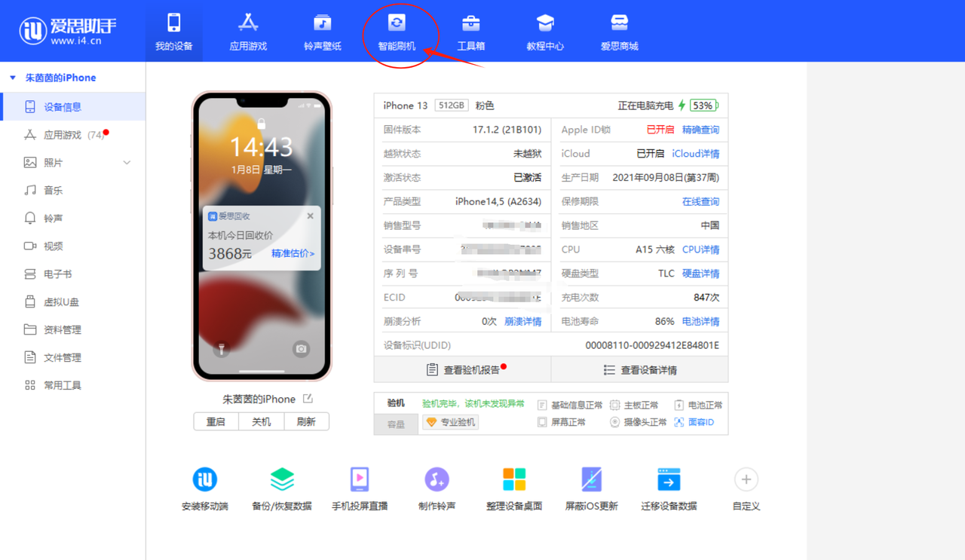Click 精准估价 link
The image size is (965, 560).
click(293, 254)
